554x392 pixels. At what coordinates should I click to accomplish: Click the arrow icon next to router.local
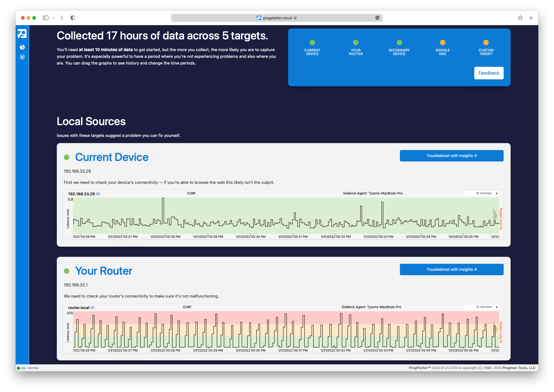tap(93, 307)
